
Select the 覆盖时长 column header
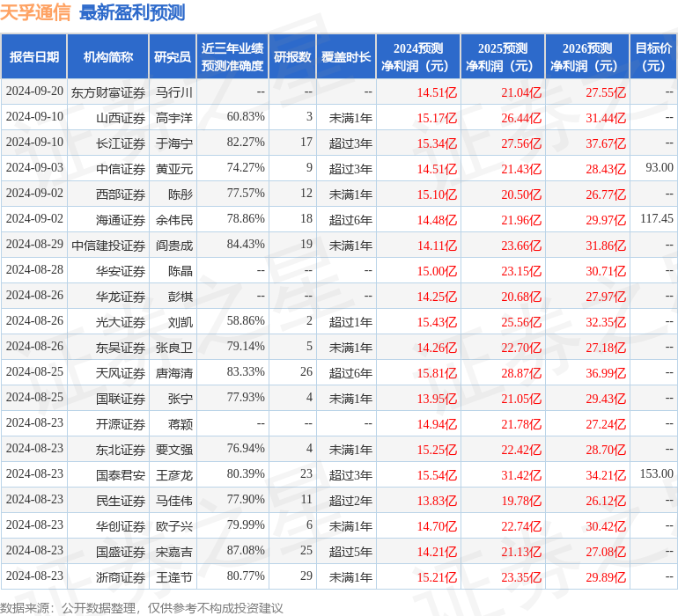pos(346,57)
